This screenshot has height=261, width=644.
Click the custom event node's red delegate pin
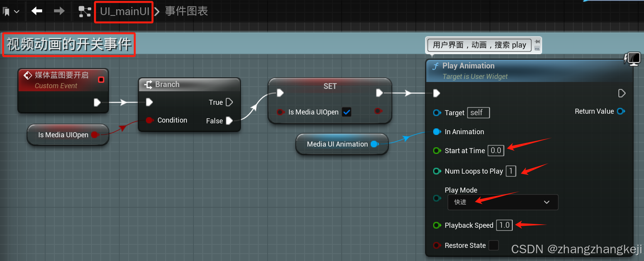[x=101, y=80]
